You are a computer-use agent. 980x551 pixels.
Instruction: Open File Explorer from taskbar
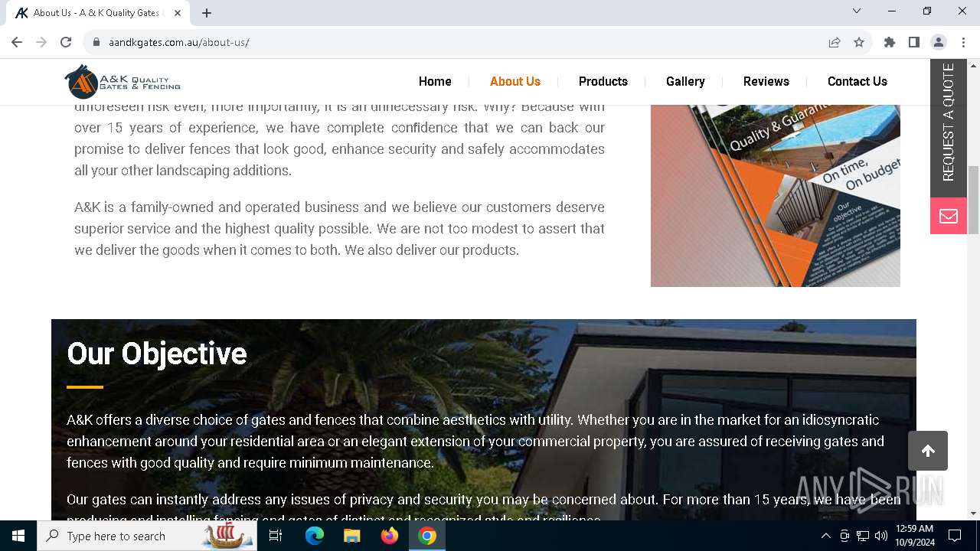coord(351,536)
